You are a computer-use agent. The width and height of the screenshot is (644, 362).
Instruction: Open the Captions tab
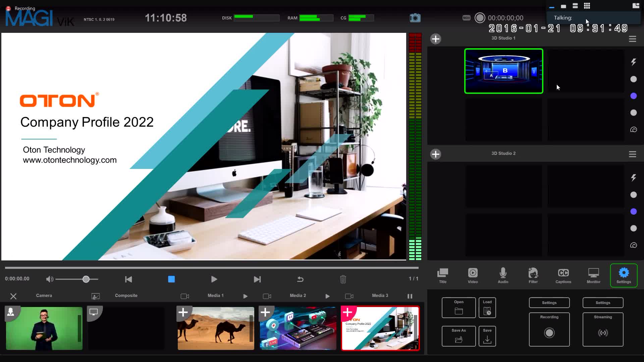click(563, 276)
